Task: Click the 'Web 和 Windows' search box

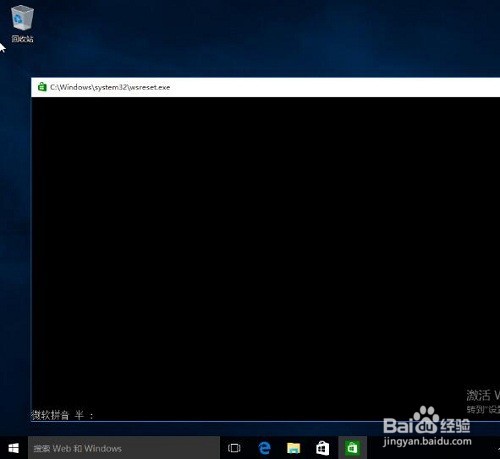Action: click(x=124, y=448)
